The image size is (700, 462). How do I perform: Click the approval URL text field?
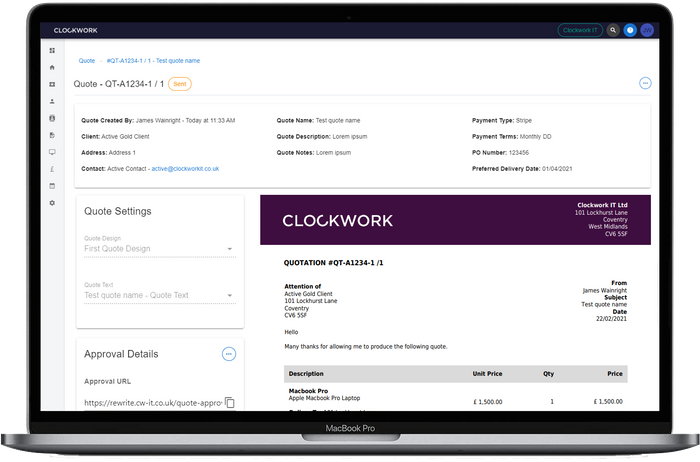coord(153,403)
